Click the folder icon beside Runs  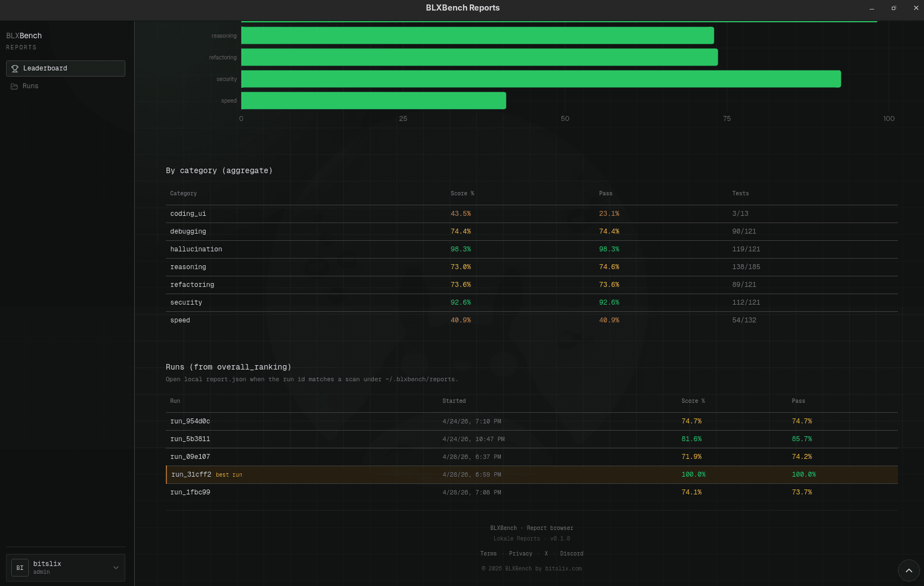tap(14, 86)
